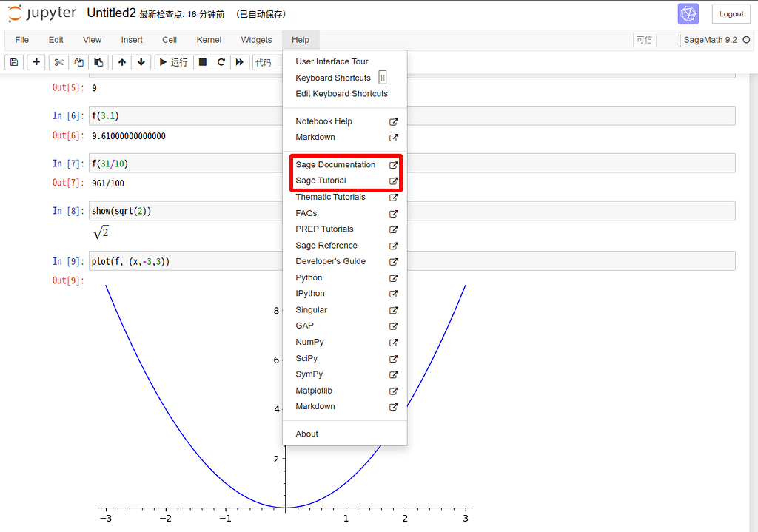Click external link icon beside Matplotlib

click(x=394, y=391)
